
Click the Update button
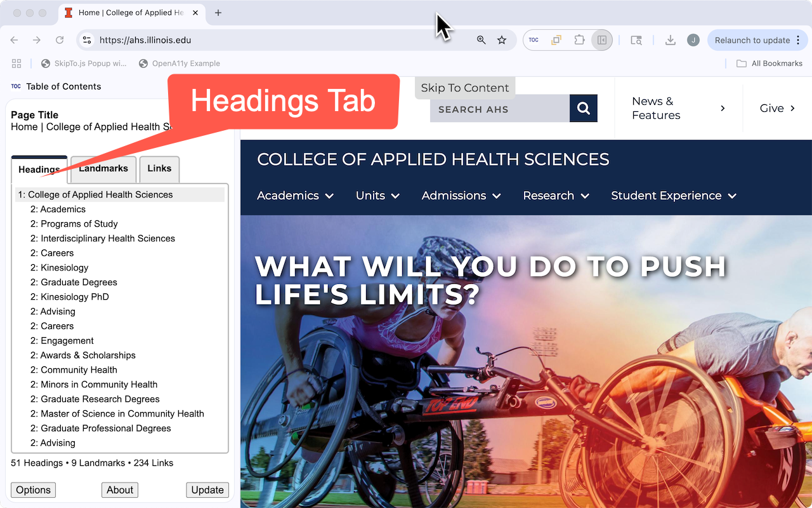[x=207, y=490]
